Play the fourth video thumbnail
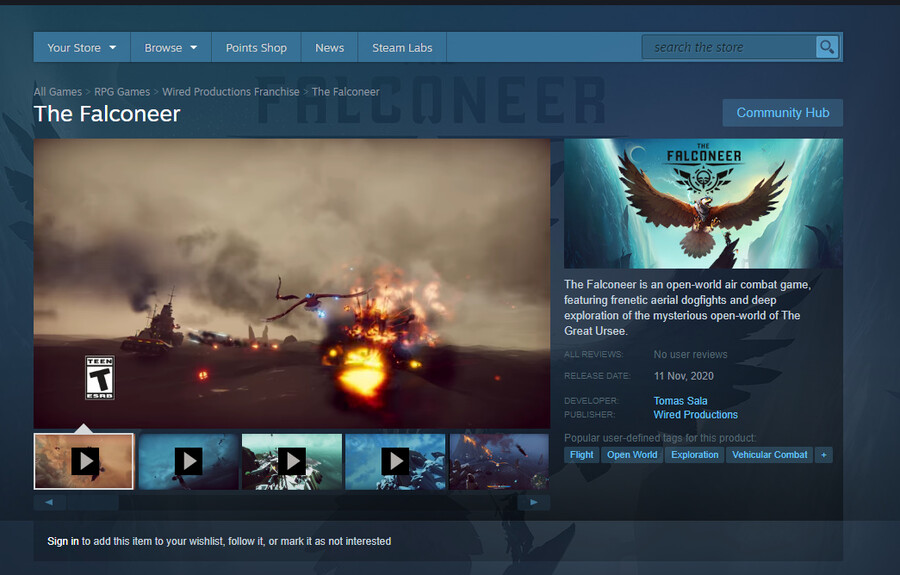The height and width of the screenshot is (575, 900). coord(396,461)
